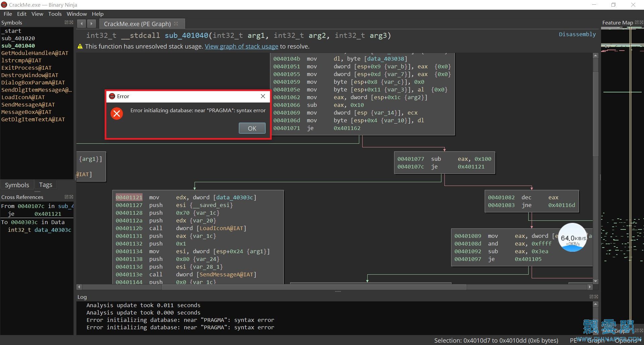This screenshot has width=644, height=345.
Task: Click the network speed floating widget
Action: point(573,237)
